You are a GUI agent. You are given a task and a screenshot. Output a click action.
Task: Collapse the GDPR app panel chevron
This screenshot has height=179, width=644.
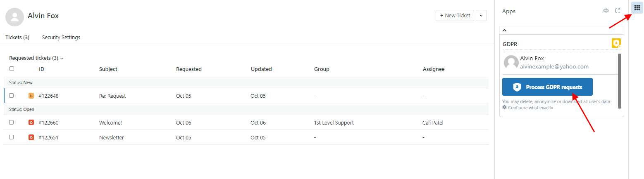504,31
